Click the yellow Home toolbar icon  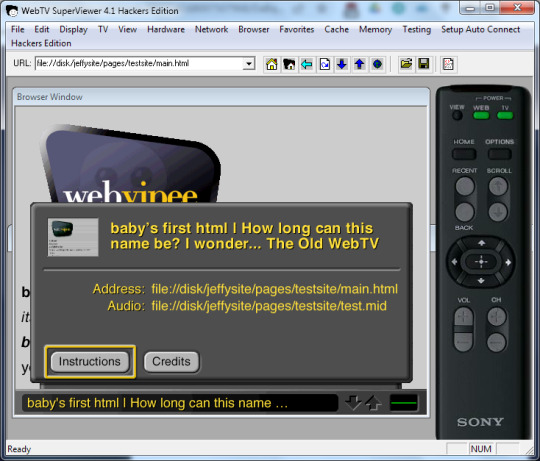click(x=272, y=64)
